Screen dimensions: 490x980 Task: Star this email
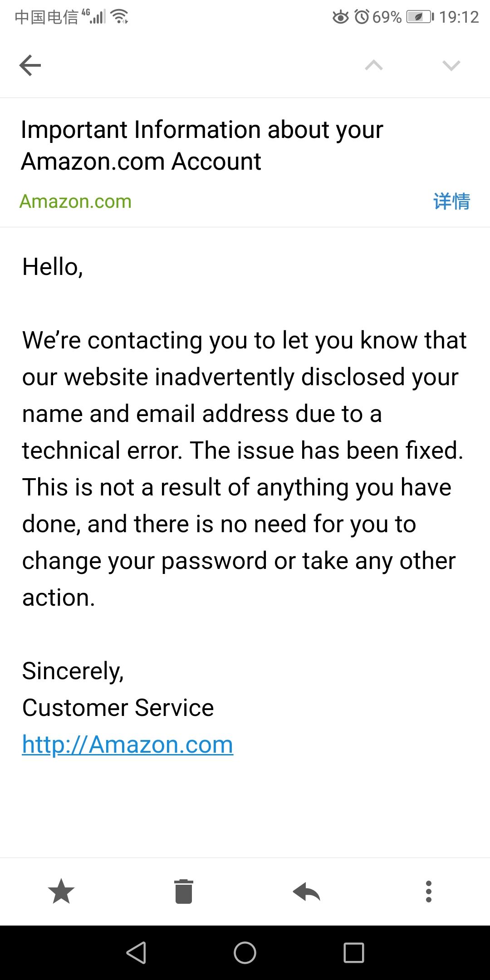click(x=61, y=891)
